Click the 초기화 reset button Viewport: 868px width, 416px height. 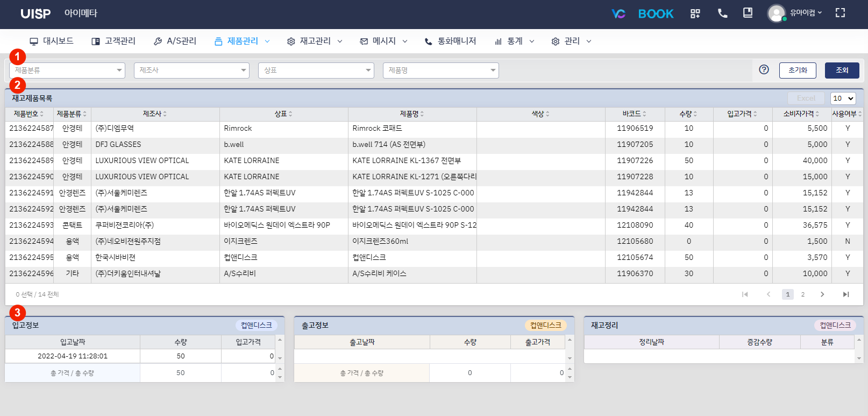pos(798,70)
